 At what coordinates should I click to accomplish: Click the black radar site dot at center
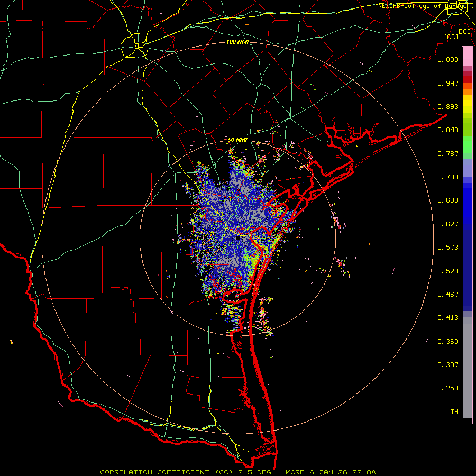click(238, 238)
